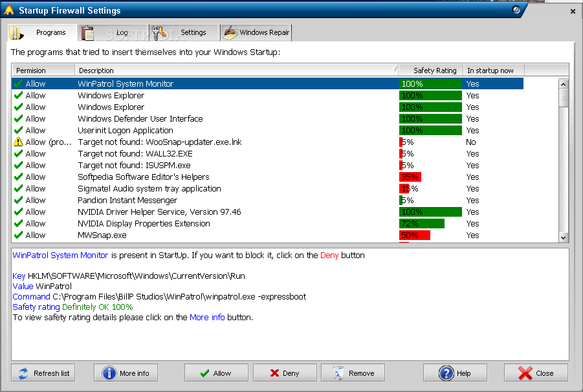Select Target not found: WALL32.EXE entry
The width and height of the screenshot is (583, 392).
tap(268, 153)
